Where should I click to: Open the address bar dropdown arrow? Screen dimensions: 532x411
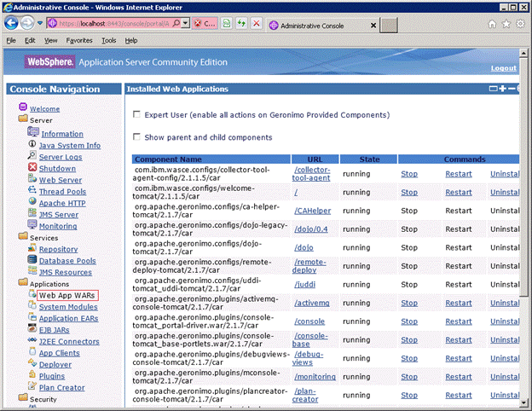tap(185, 23)
